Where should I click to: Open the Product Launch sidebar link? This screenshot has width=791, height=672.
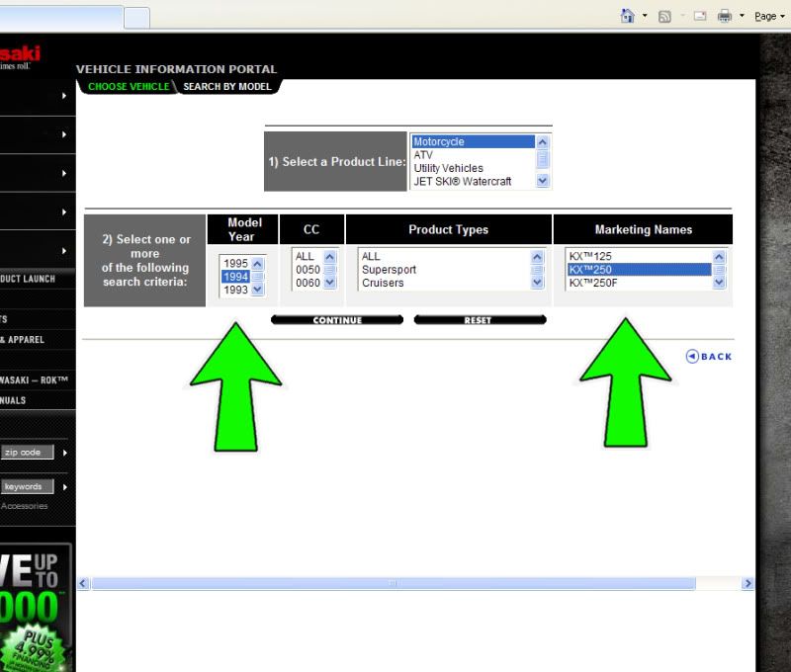[x=28, y=279]
